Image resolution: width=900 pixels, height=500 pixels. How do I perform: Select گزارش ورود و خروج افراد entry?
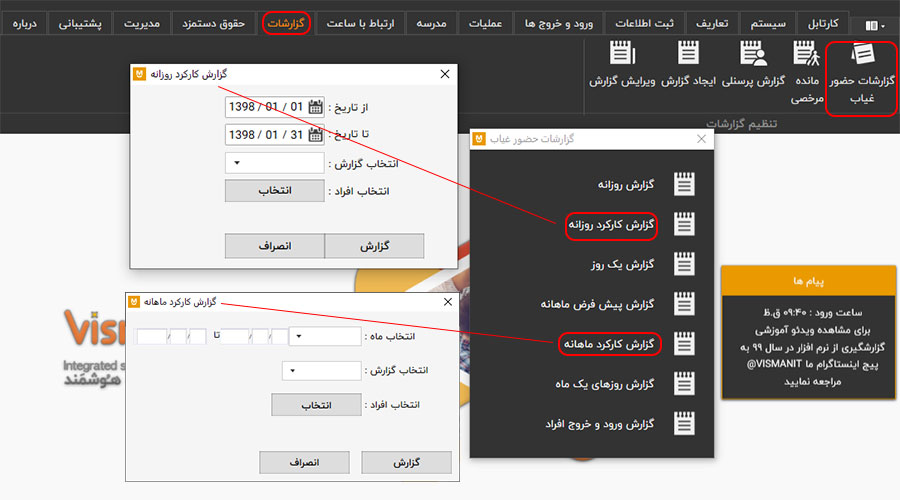[x=599, y=424]
